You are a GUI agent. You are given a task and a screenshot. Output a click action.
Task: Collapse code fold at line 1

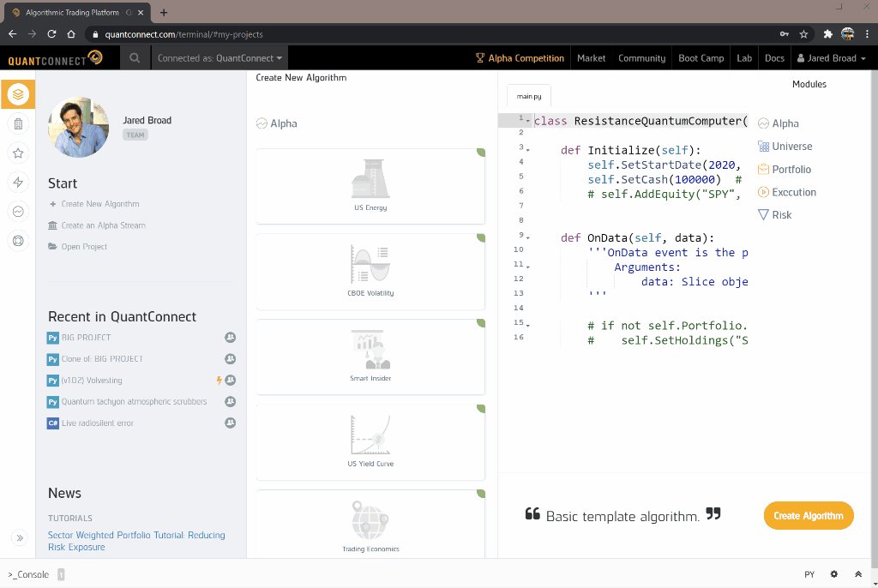pyautogui.click(x=528, y=121)
